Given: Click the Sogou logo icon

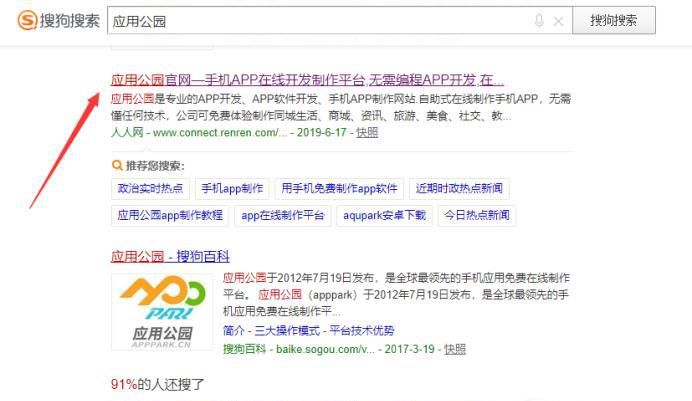Looking at the screenshot, I should point(27,20).
